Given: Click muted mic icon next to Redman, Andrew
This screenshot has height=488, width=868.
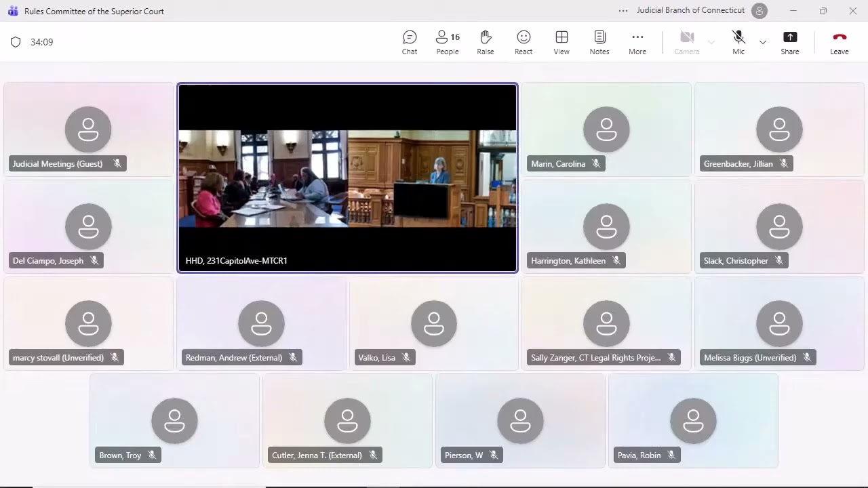Looking at the screenshot, I should click(x=293, y=357).
